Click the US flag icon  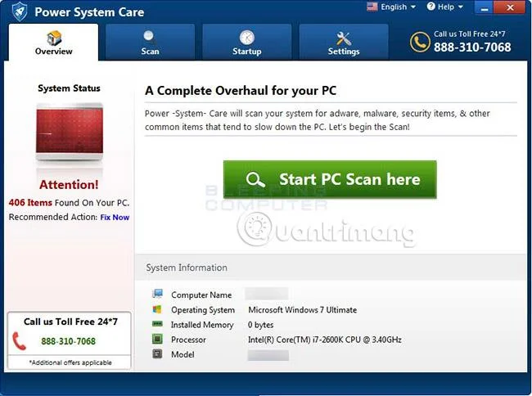(372, 7)
